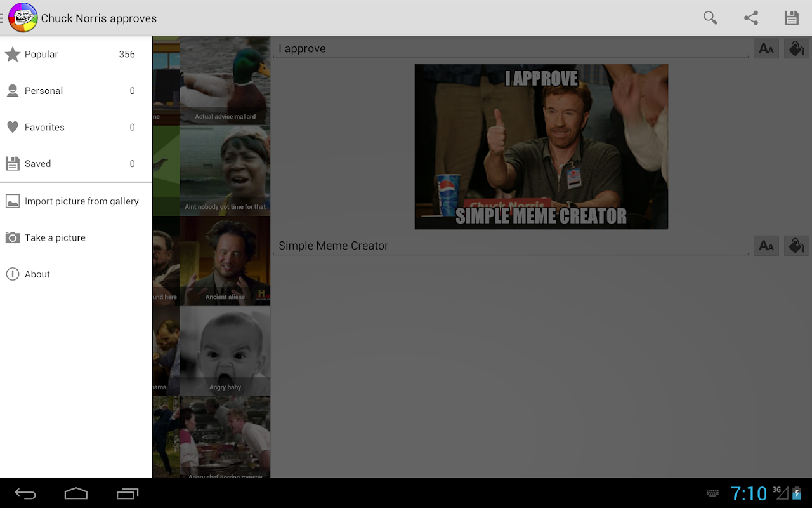Open color fill for 'Simple Meme Creator' caption
This screenshot has height=508, width=812.
(797, 246)
